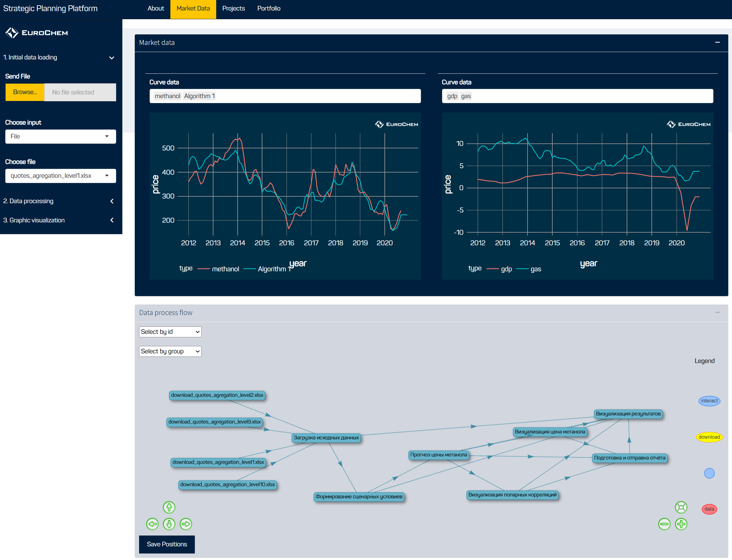Click the right arrow navigation icon
732x560 pixels.
pos(186,524)
